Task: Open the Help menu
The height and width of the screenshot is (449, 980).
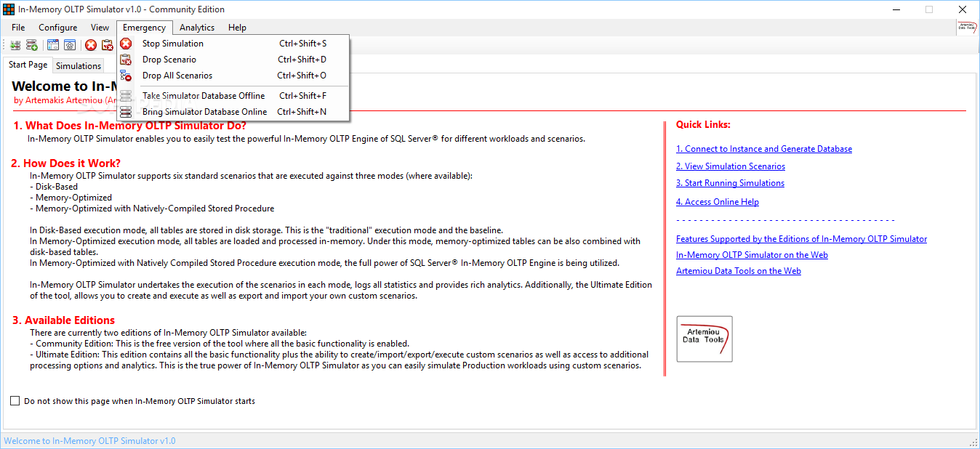Action: pyautogui.click(x=237, y=28)
